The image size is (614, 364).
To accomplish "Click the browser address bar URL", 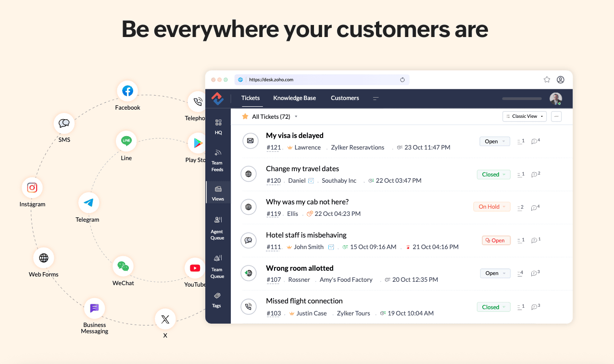I will 271,80.
